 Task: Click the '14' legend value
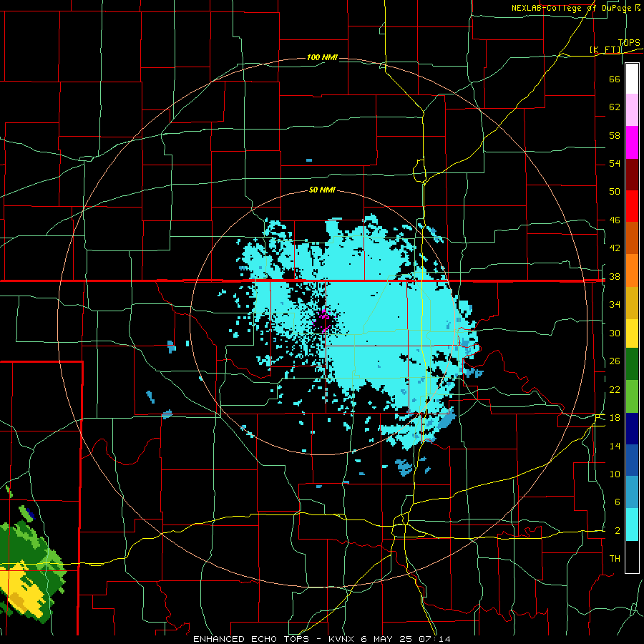click(615, 446)
